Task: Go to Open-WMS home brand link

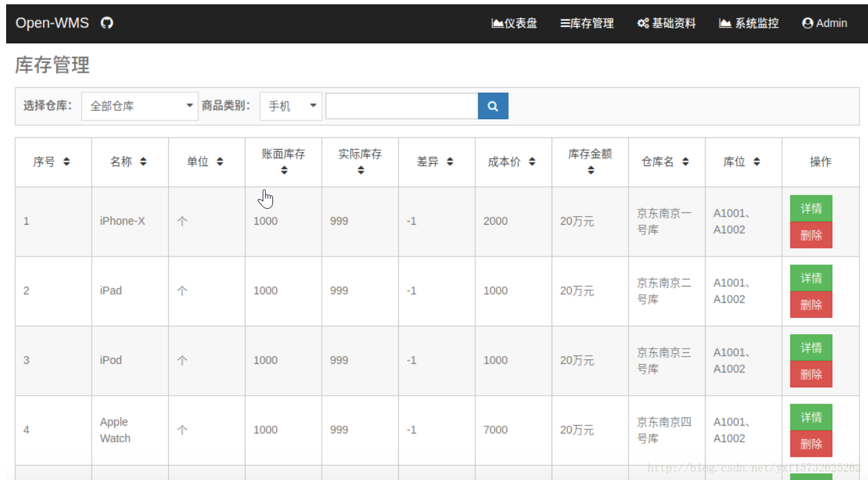Action: pyautogui.click(x=52, y=23)
